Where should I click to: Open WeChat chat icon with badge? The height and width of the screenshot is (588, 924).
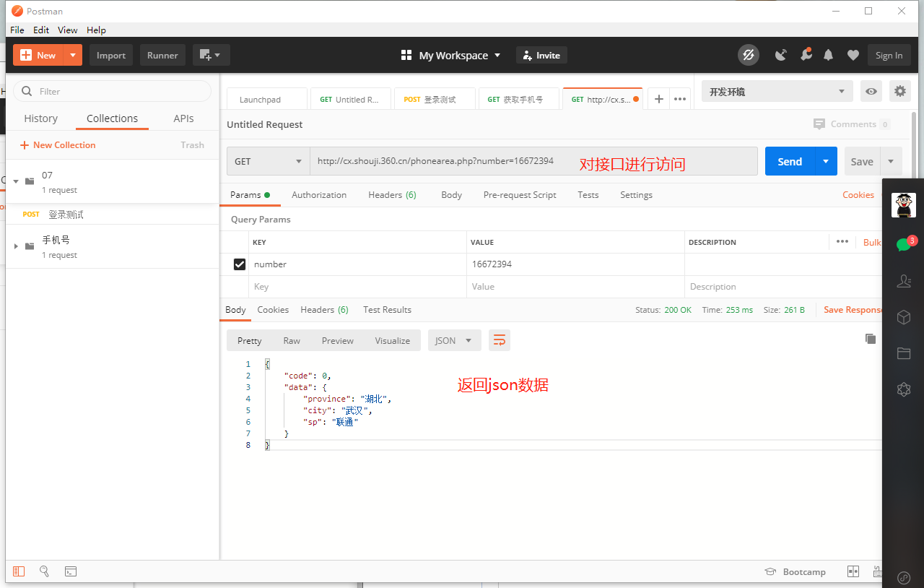[904, 244]
